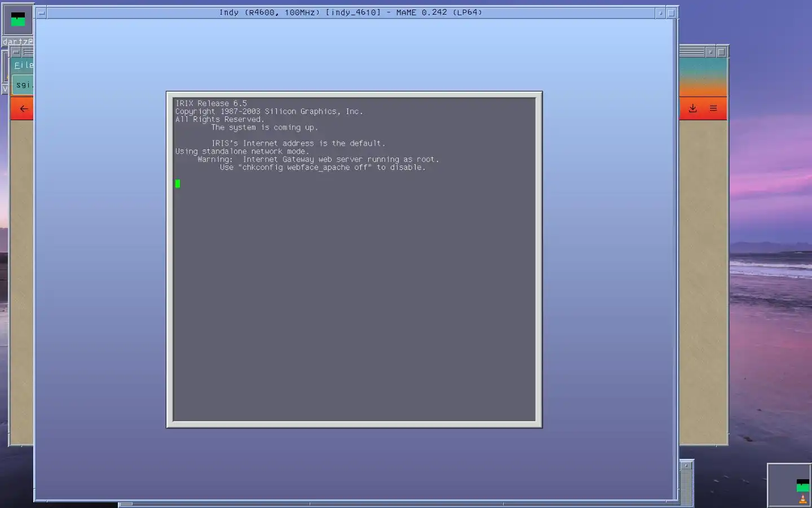Click the "Using standalone network mode." line
This screenshot has height=508, width=812.
[x=242, y=151]
